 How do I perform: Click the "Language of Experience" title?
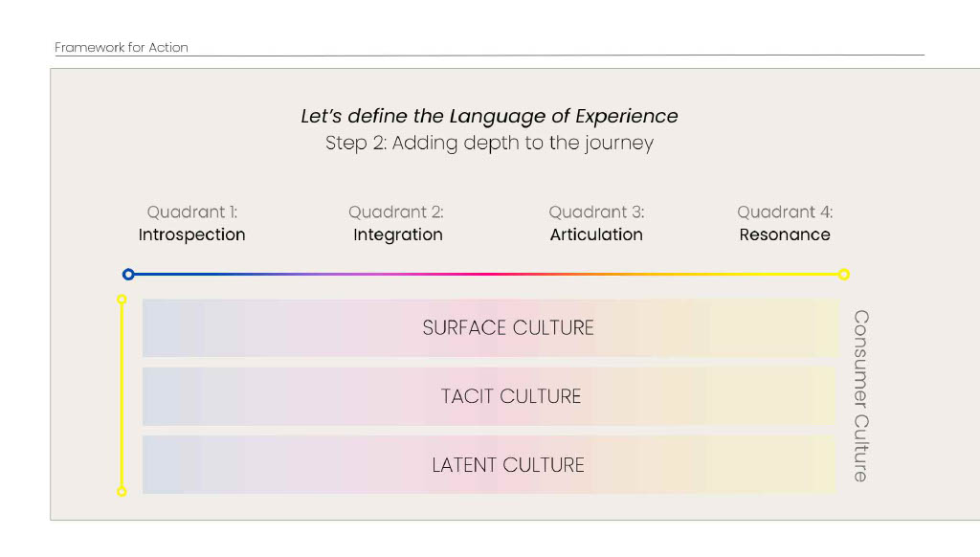tap(489, 117)
